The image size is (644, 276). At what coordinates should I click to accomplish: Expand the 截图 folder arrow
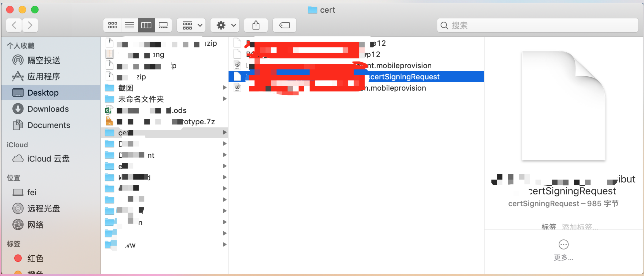(x=224, y=88)
